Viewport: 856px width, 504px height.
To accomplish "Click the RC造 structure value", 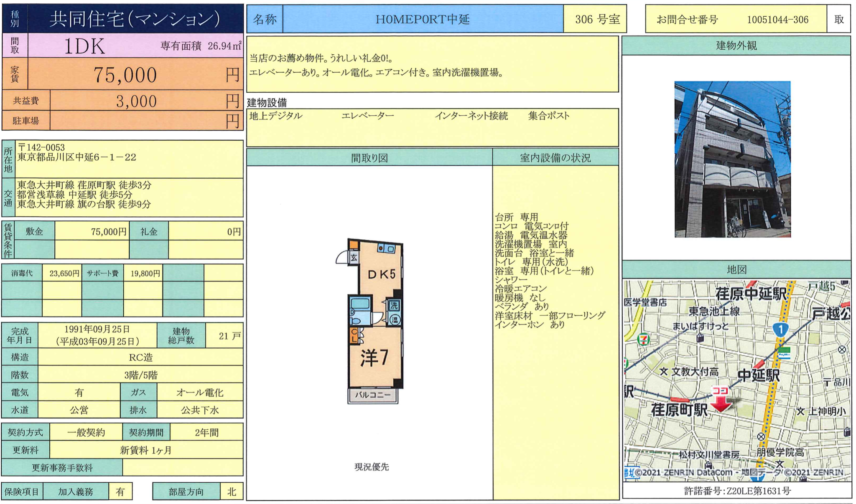I will coord(141,357).
